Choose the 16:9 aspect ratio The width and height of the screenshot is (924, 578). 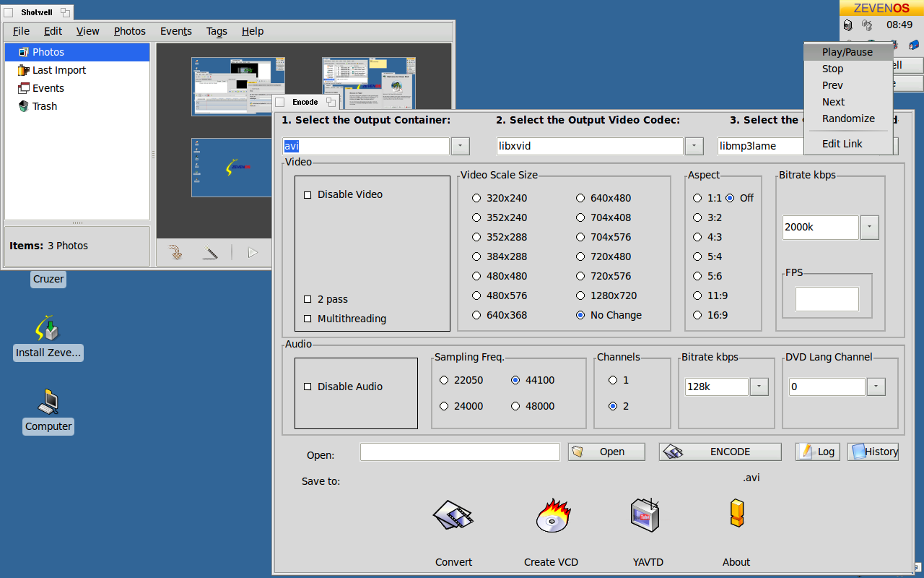click(x=697, y=315)
